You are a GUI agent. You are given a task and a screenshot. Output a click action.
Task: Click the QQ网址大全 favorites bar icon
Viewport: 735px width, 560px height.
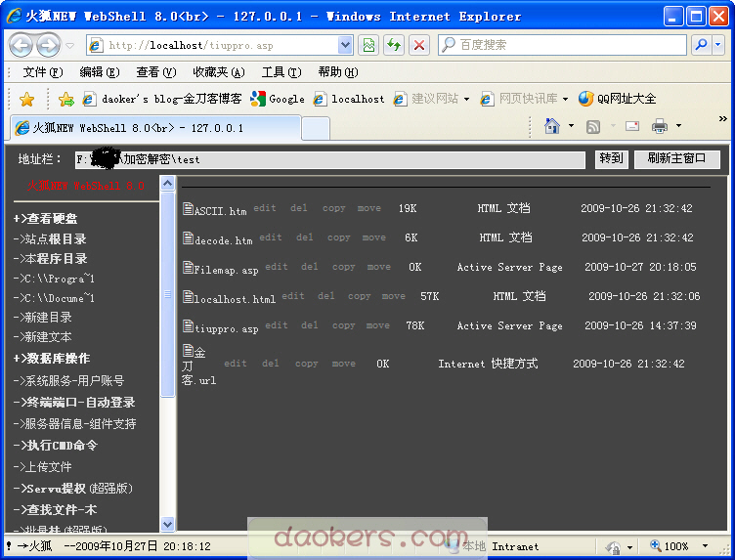(585, 99)
